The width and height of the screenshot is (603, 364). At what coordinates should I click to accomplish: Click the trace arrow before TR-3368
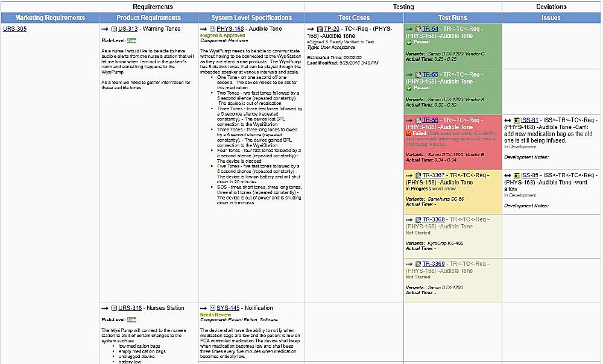pyautogui.click(x=409, y=220)
